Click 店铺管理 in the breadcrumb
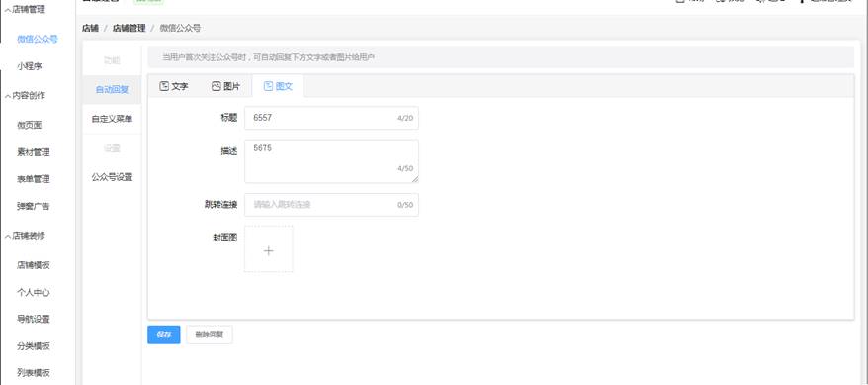Viewport: 868px width, 385px height. point(129,28)
